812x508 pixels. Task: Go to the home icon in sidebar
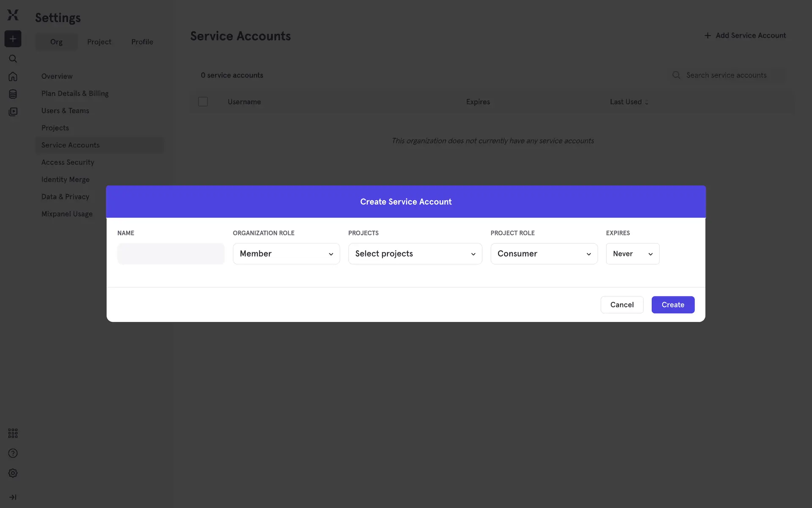click(x=13, y=76)
